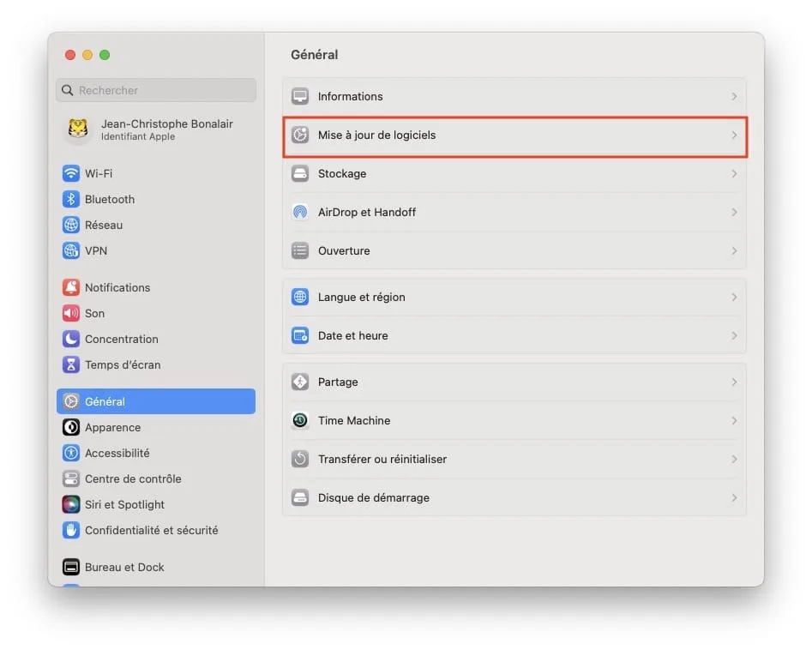
Task: Open Transférer ou réinitialiser options
Action: 514,459
